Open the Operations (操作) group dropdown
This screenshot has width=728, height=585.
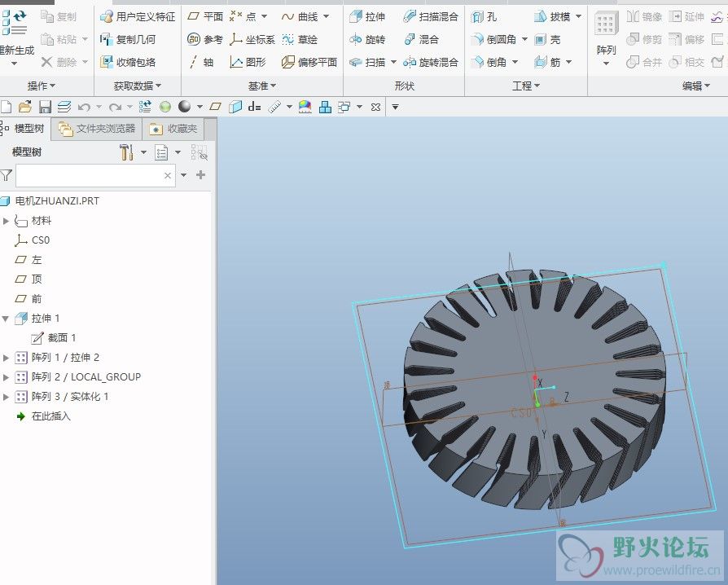(42, 86)
